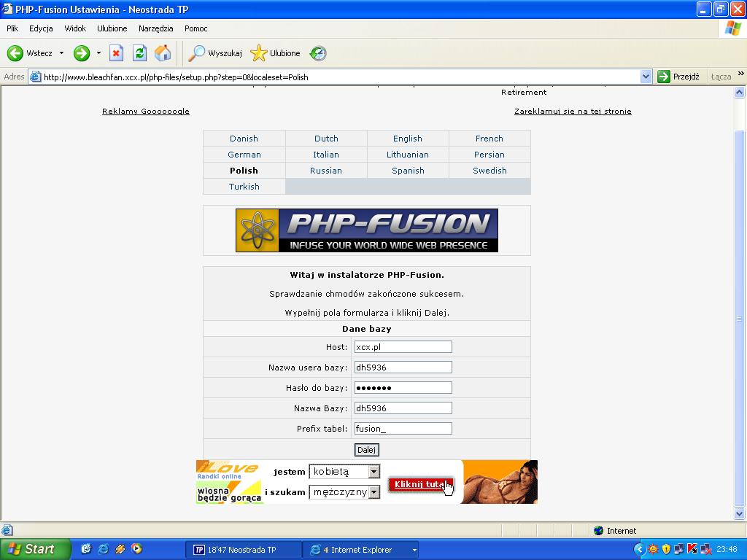Click the vertical scrollbar up arrow
The height and width of the screenshot is (560, 747).
tap(740, 93)
